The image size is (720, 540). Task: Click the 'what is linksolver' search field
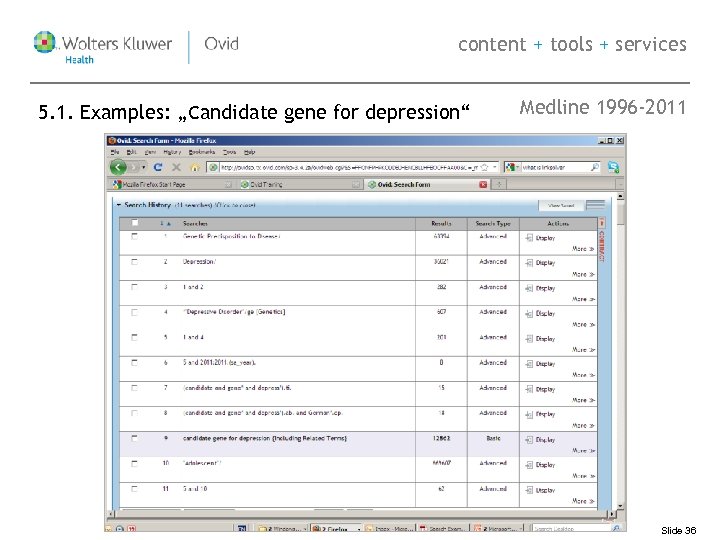click(x=555, y=168)
